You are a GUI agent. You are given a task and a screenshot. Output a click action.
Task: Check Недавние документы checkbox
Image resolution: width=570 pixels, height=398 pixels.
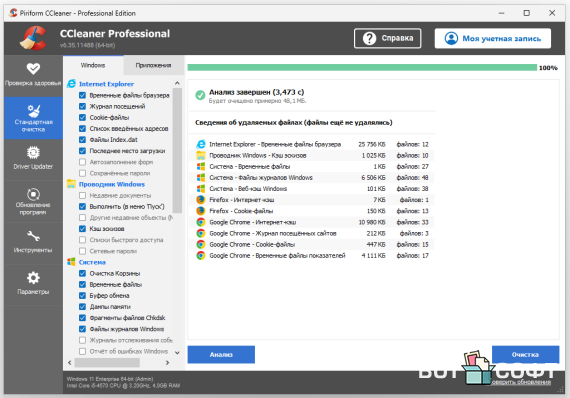pos(83,195)
